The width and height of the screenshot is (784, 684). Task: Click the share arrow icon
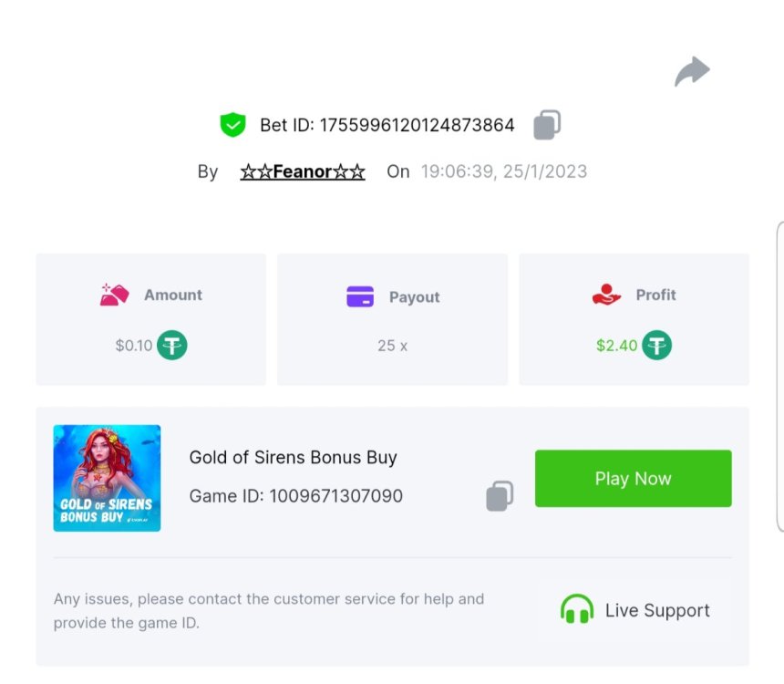tap(692, 71)
